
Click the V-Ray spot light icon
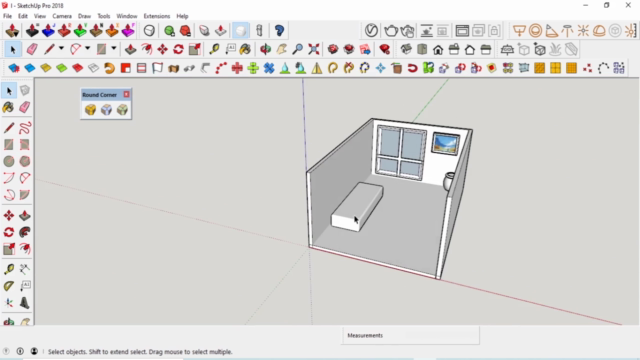[551, 31]
